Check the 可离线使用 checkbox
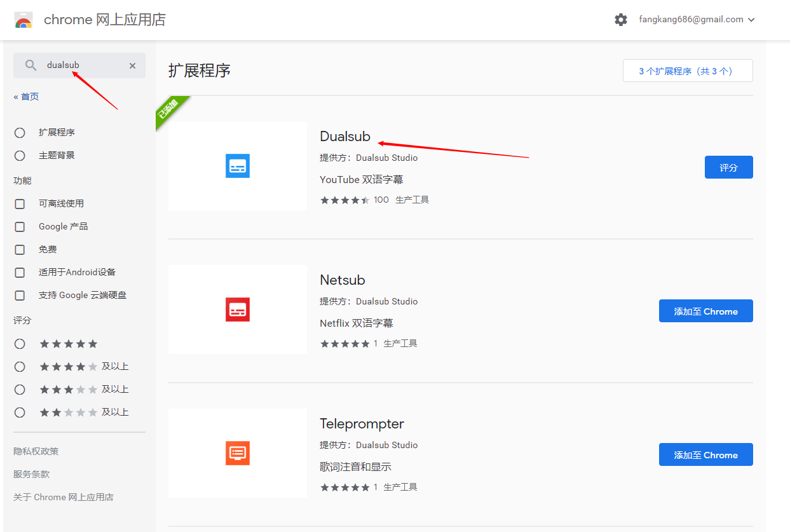 pos(20,204)
